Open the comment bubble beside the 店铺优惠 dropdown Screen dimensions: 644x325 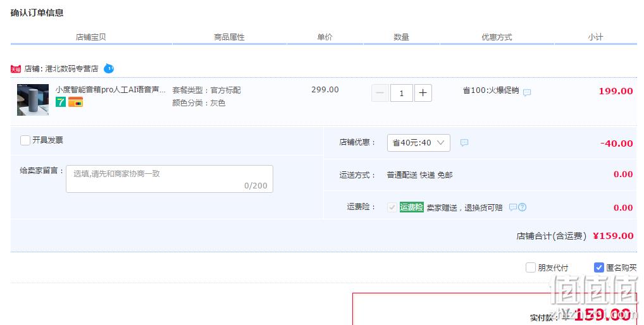(464, 142)
